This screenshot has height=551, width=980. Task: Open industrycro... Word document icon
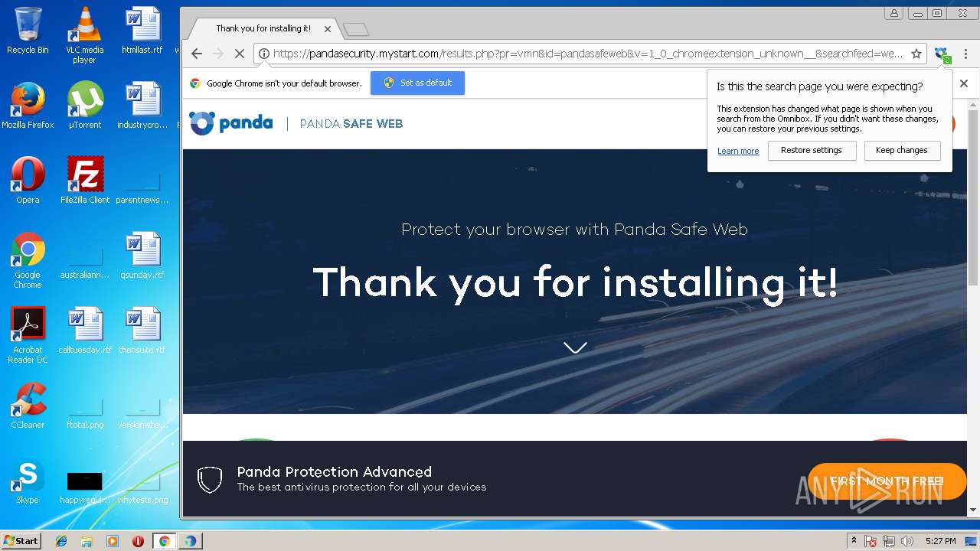pyautogui.click(x=142, y=106)
